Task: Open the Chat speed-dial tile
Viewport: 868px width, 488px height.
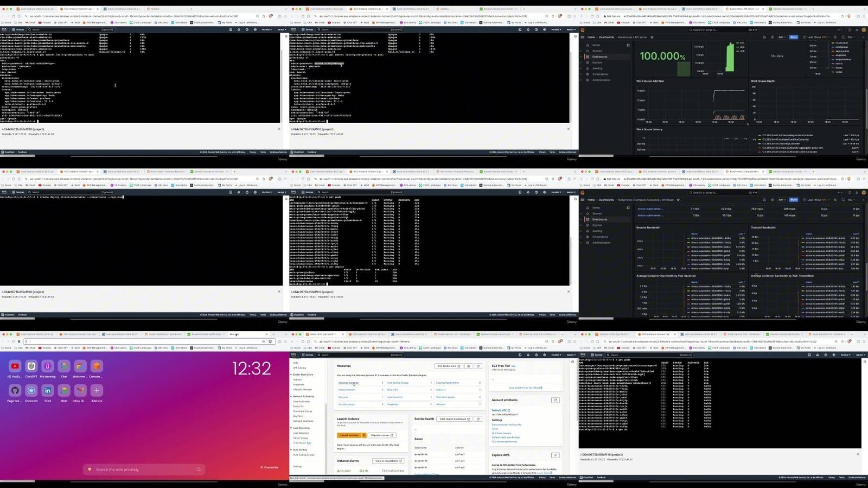Action: pos(64,366)
